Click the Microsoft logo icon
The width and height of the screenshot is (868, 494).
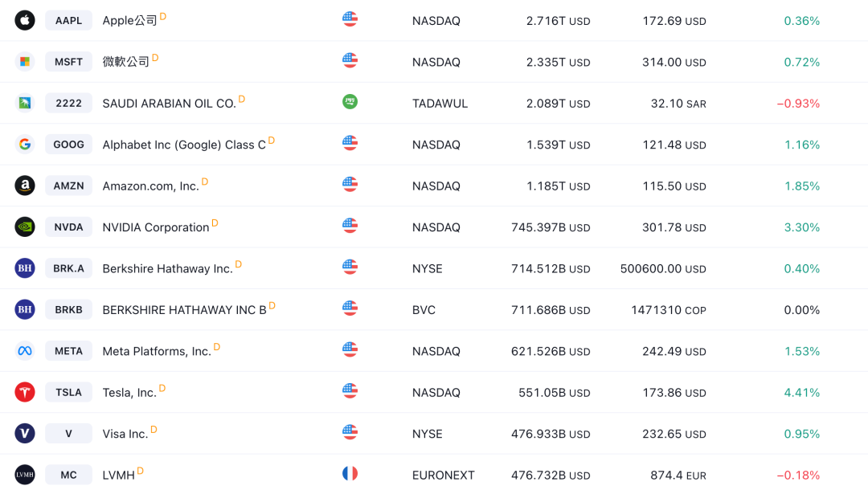tap(25, 62)
